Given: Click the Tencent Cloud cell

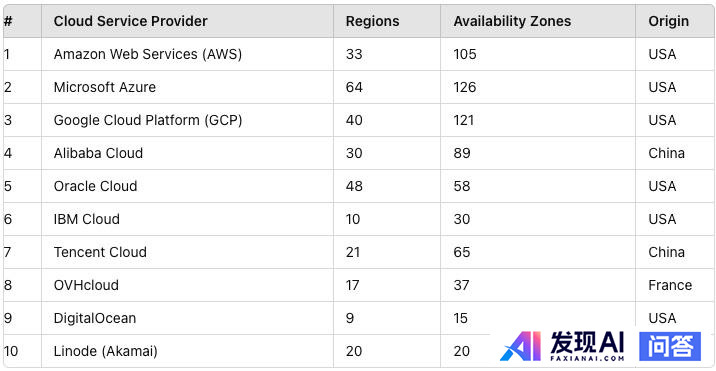Looking at the screenshot, I should pyautogui.click(x=187, y=252).
